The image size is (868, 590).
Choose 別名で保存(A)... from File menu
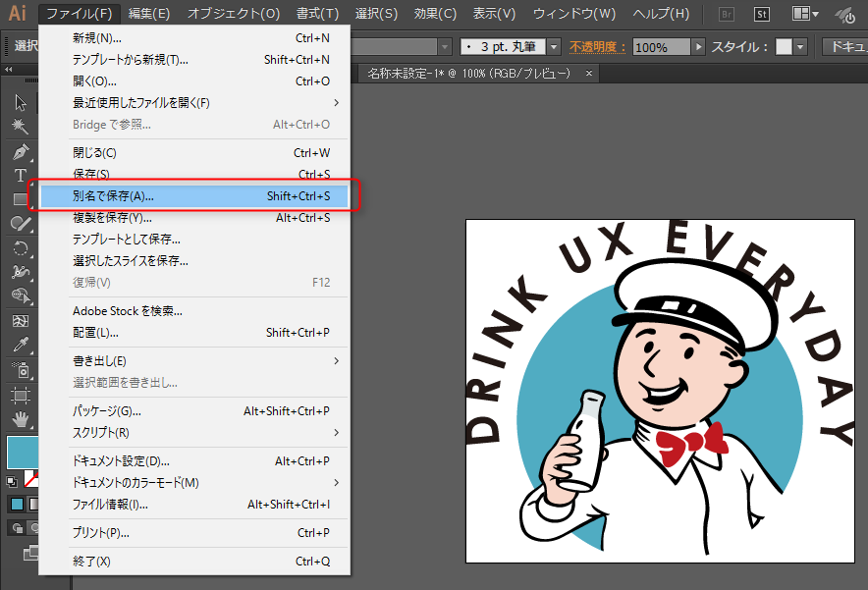(196, 196)
